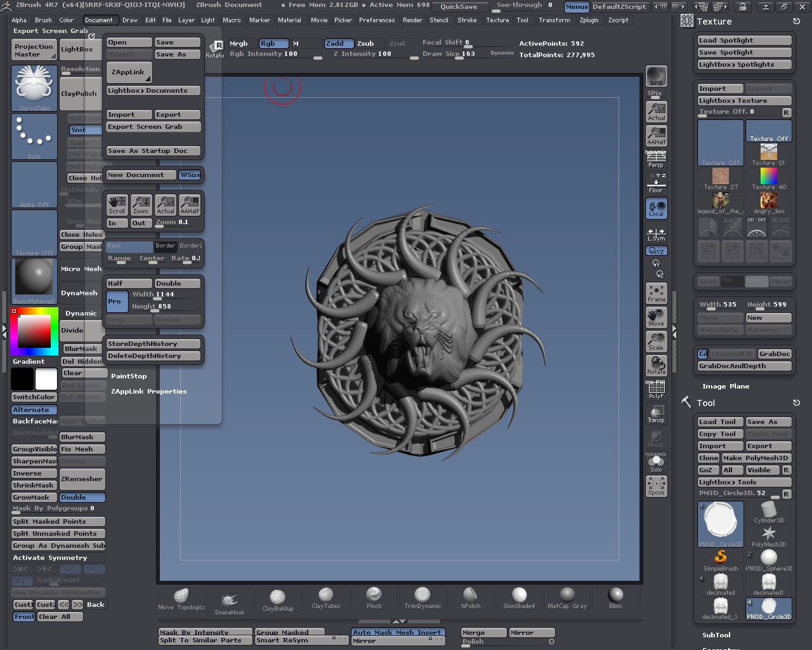The height and width of the screenshot is (650, 812).
Task: Select the hPolish brush
Action: 471,598
